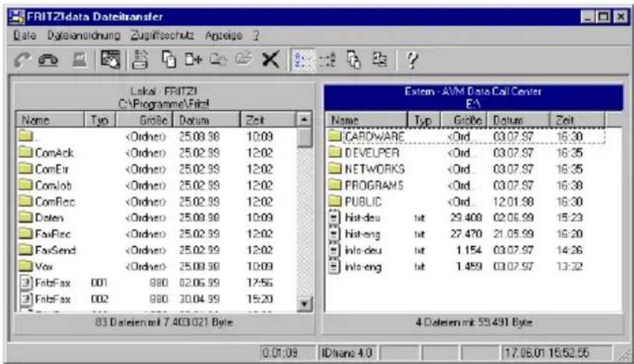Click the Lokal - FRITZ! panel header

(x=164, y=98)
